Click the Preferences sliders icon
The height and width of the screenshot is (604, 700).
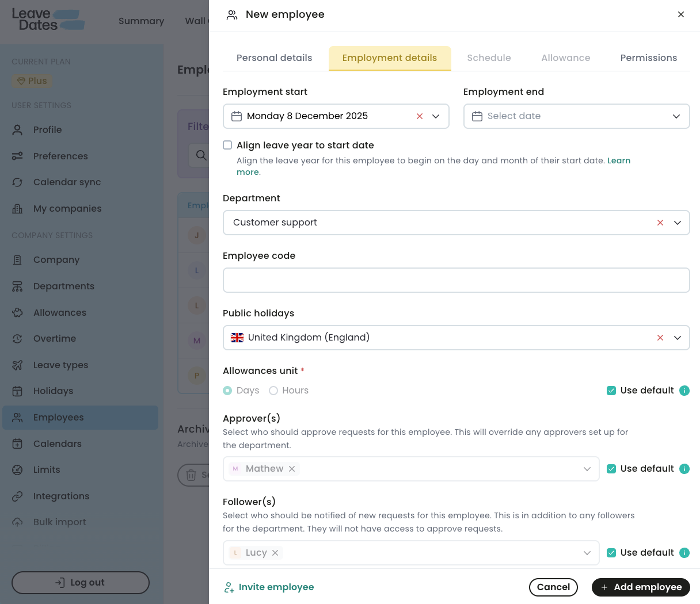(17, 156)
